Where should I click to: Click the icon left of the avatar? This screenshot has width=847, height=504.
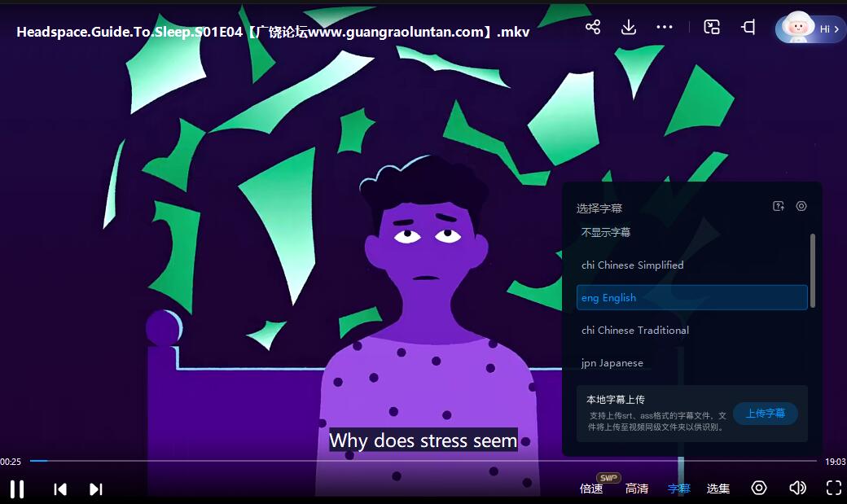click(x=748, y=27)
